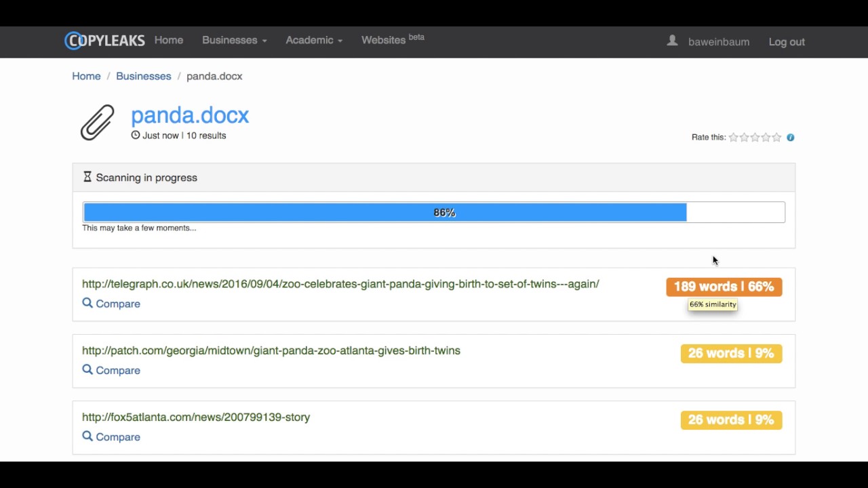
Task: Click the 189 words | 66% badge
Action: pyautogui.click(x=724, y=287)
